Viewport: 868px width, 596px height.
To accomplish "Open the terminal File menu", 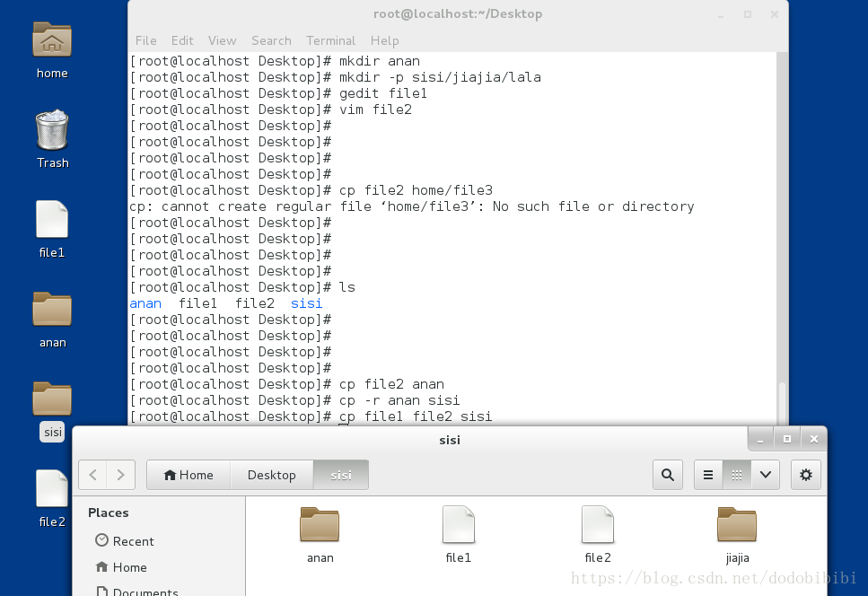I will 146,41.
